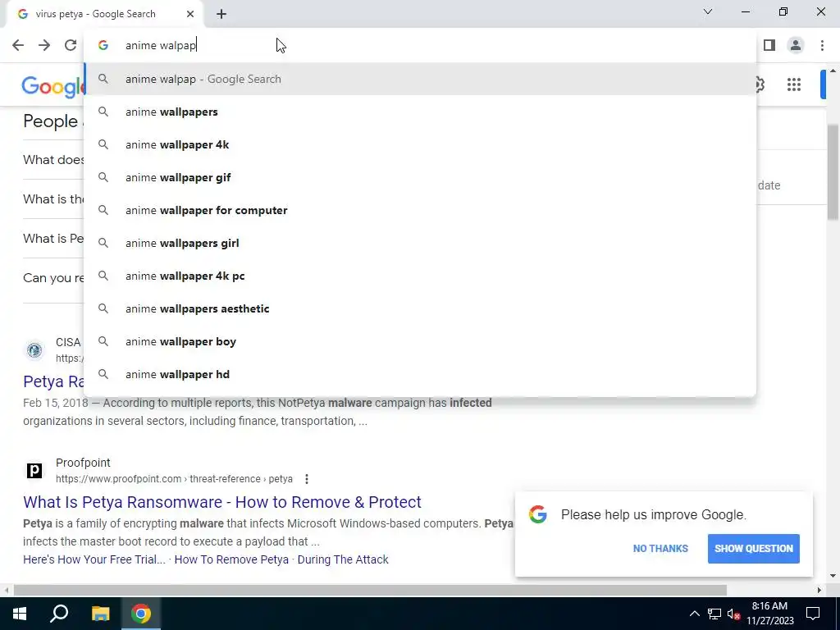Select suggestion 'anime wallpaper for computer'
Screen dimensions: 840x630
coord(420,210)
